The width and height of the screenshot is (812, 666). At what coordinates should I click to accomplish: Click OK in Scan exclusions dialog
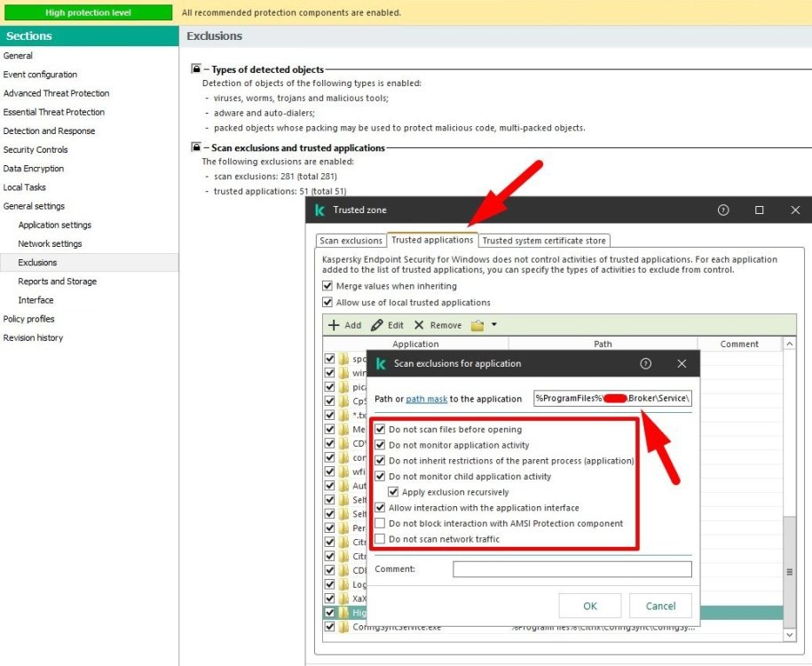(x=590, y=606)
